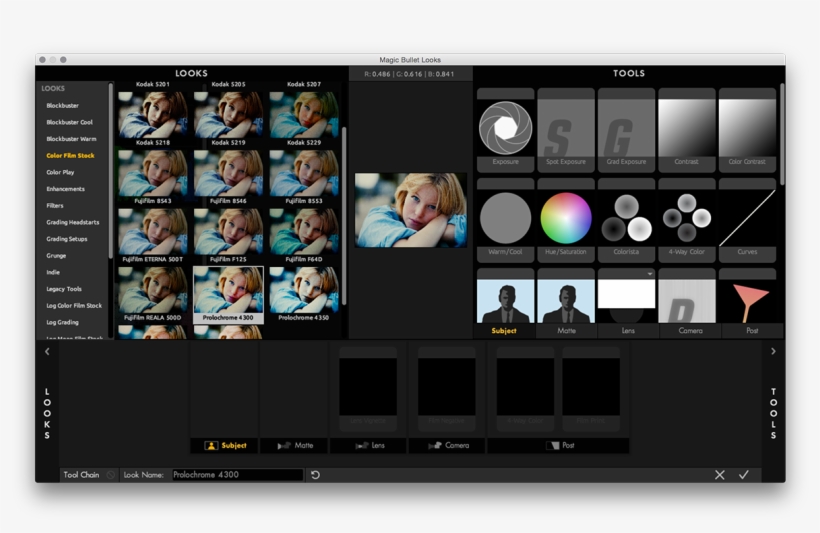Open the Log Grading category

pos(62,323)
